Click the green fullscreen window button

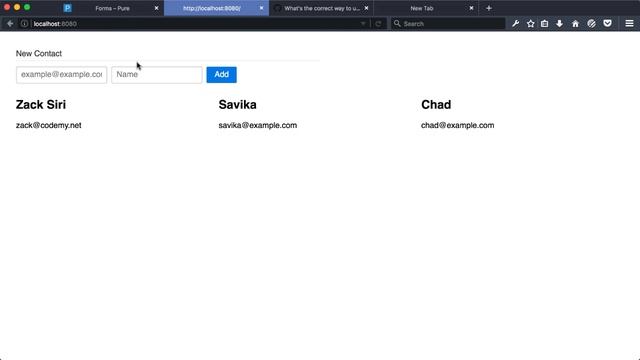(27, 7)
